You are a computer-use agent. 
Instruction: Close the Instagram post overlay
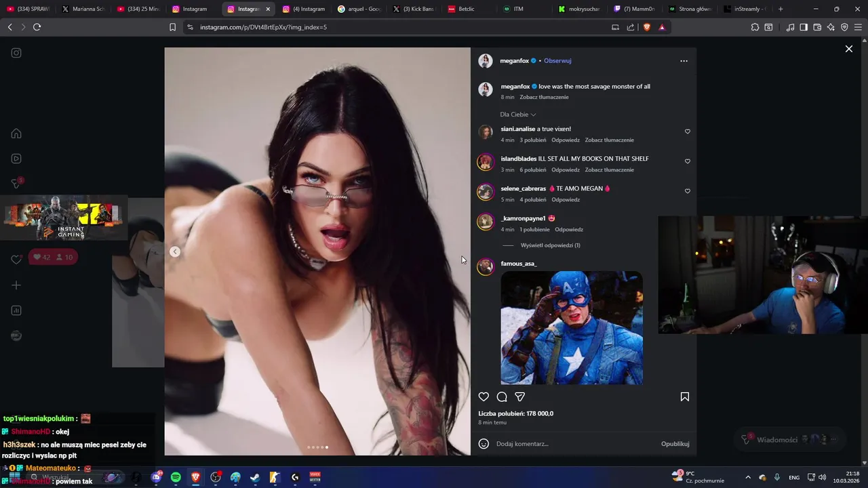(848, 49)
